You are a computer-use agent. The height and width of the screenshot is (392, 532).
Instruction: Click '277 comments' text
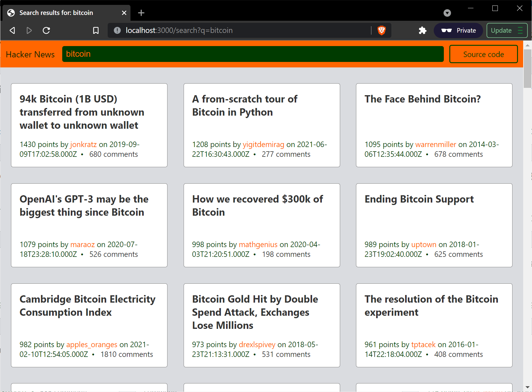coord(286,154)
